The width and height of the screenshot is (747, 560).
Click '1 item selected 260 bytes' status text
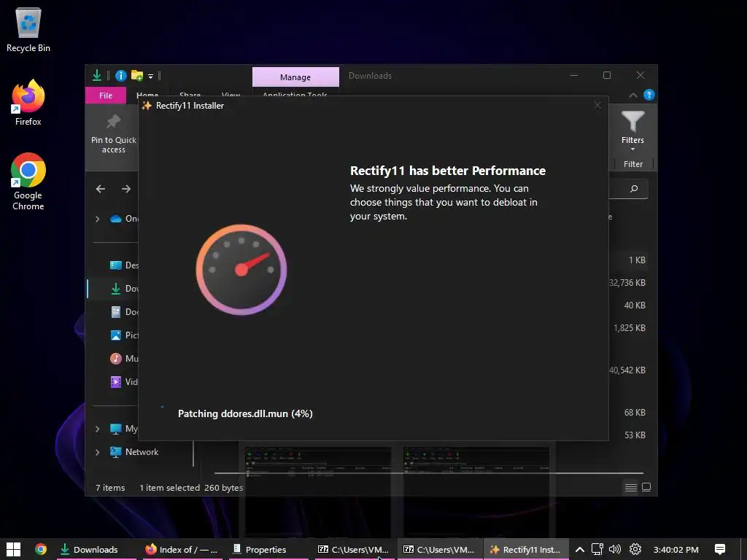coord(191,488)
